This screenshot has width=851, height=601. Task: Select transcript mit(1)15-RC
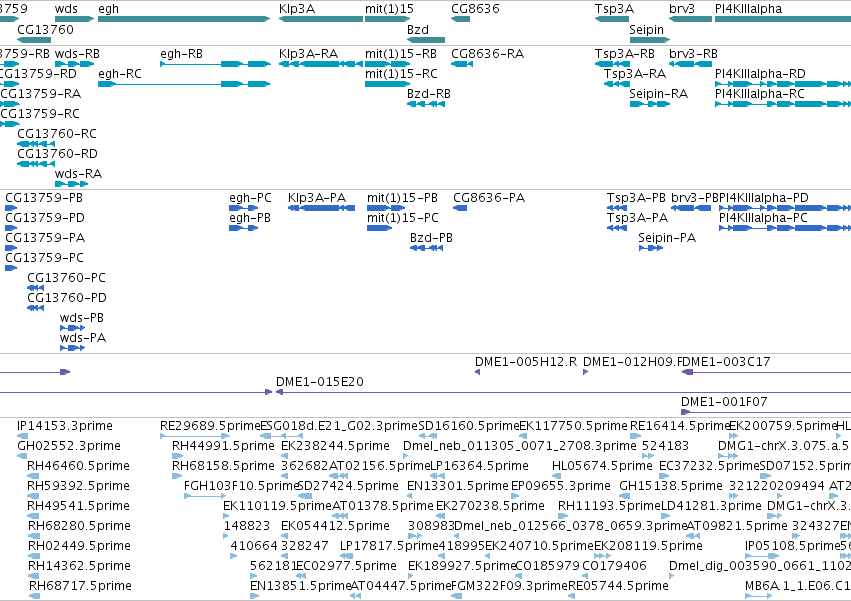[x=401, y=74]
